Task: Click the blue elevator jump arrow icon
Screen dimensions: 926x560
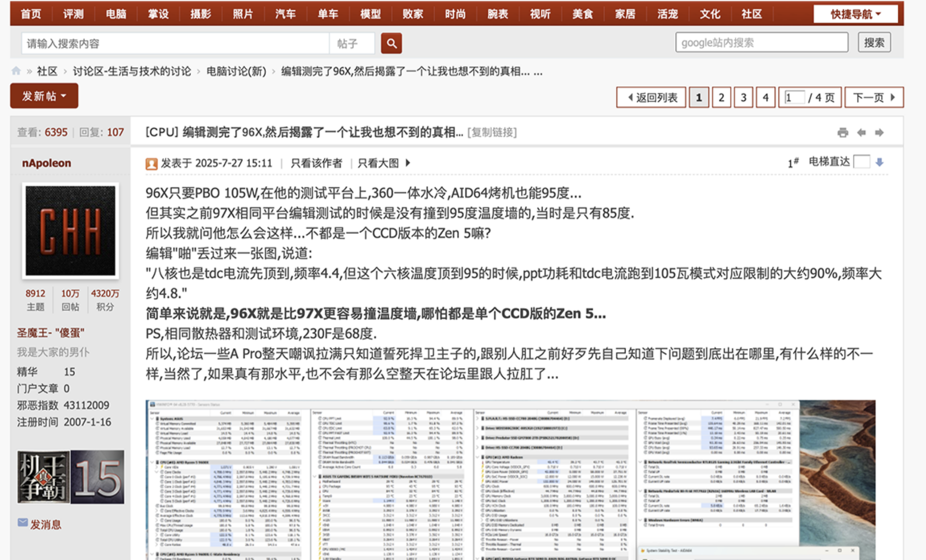Action: click(880, 163)
